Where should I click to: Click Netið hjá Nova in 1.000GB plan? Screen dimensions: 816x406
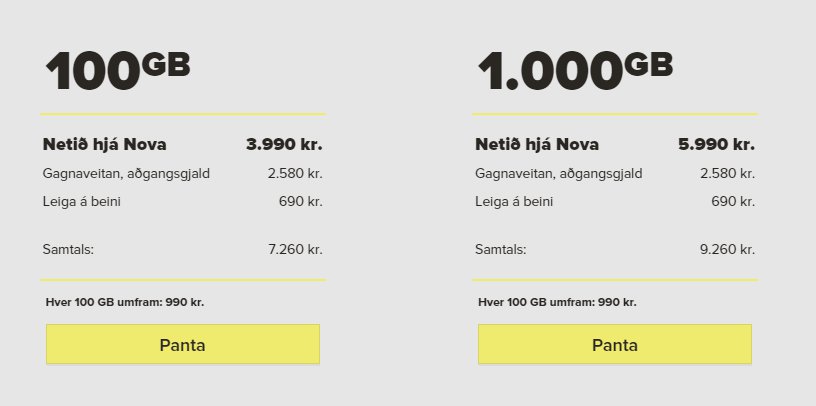pos(537,145)
